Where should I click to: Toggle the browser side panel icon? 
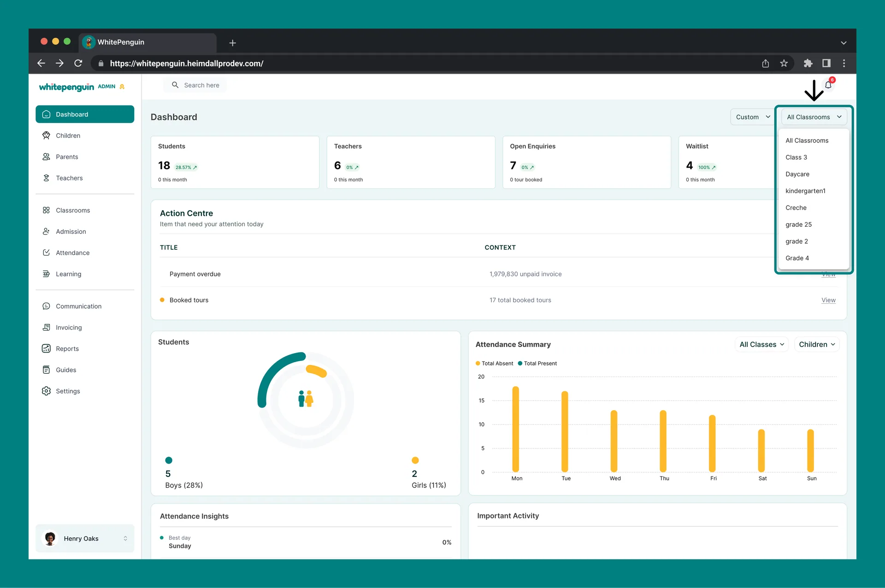[x=826, y=63]
